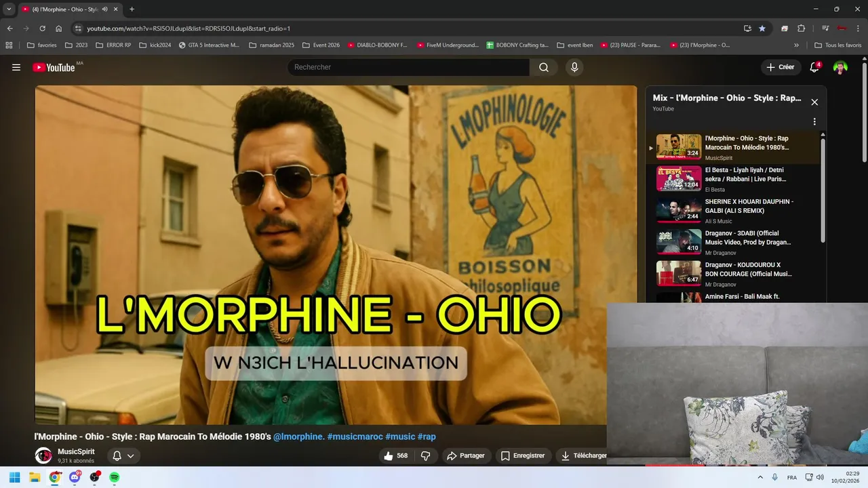Open the ERROR RP bookmark folder
The image size is (868, 488).
coord(113,45)
